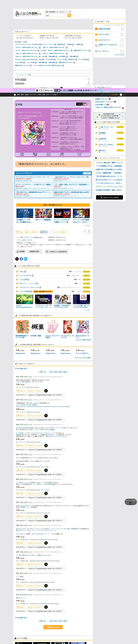The height and width of the screenshot is (644, 138).
Task: Select the 書いた記事 profile tab
Action: 35,154
